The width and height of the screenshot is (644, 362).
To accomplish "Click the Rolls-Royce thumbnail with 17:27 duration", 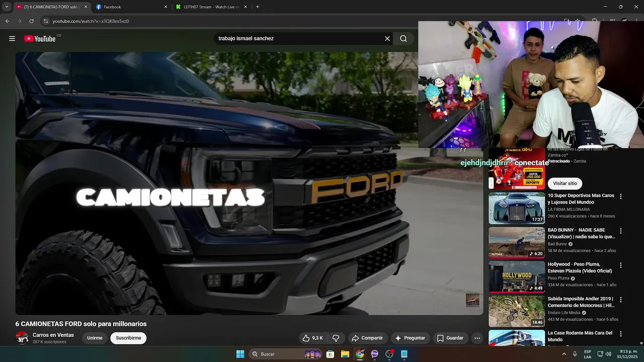I will click(517, 208).
